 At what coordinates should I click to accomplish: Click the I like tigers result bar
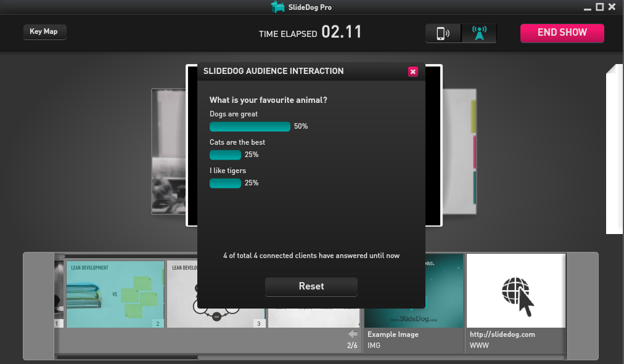click(225, 183)
